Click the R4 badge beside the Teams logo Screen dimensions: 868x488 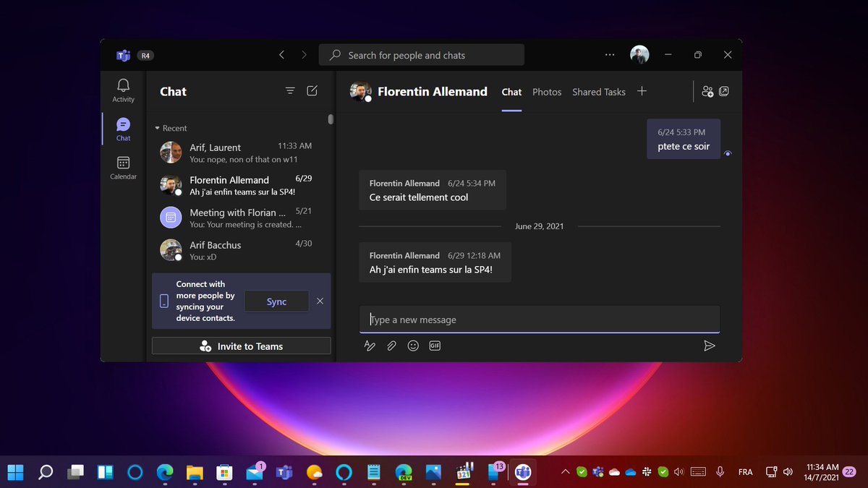pyautogui.click(x=145, y=55)
